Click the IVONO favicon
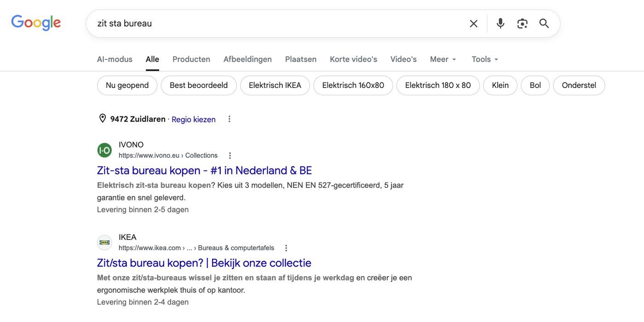The width and height of the screenshot is (644, 322). (x=104, y=150)
